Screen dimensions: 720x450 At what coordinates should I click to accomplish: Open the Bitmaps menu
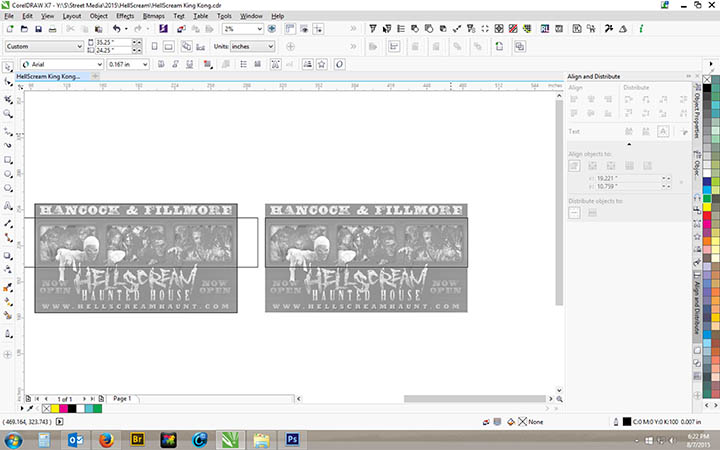point(153,16)
